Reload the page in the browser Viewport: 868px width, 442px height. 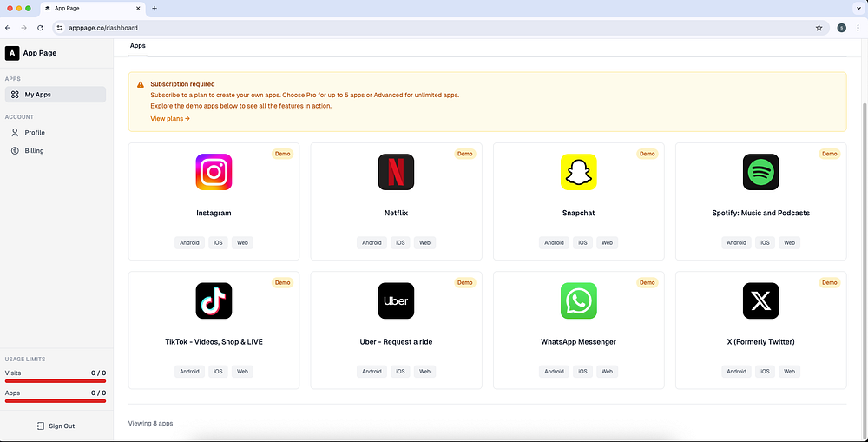pos(40,28)
